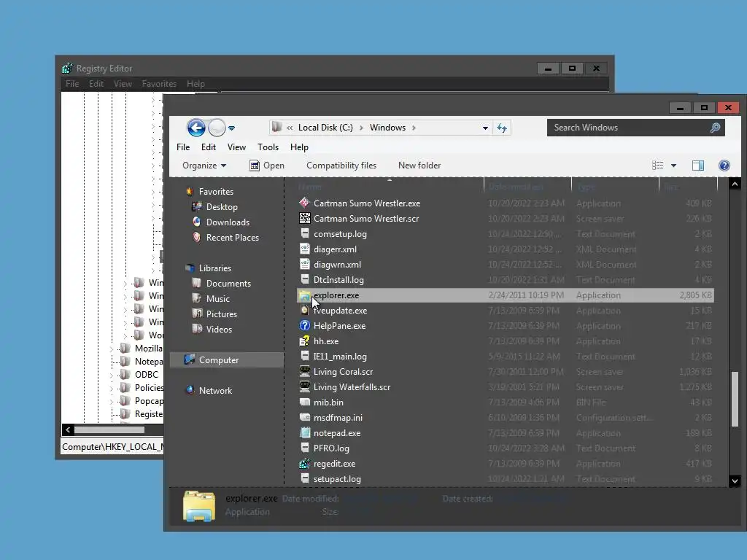Open the Tools menu
This screenshot has height=560, width=747.
point(268,147)
